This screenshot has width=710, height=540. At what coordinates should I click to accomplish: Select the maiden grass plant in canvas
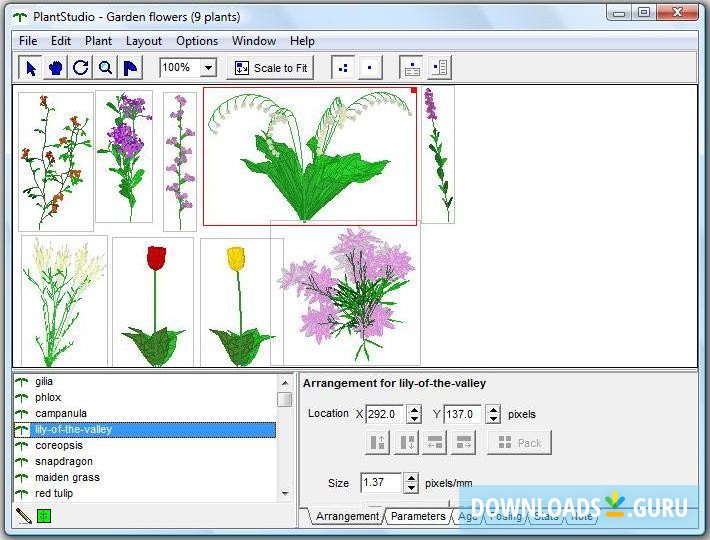click(x=64, y=301)
